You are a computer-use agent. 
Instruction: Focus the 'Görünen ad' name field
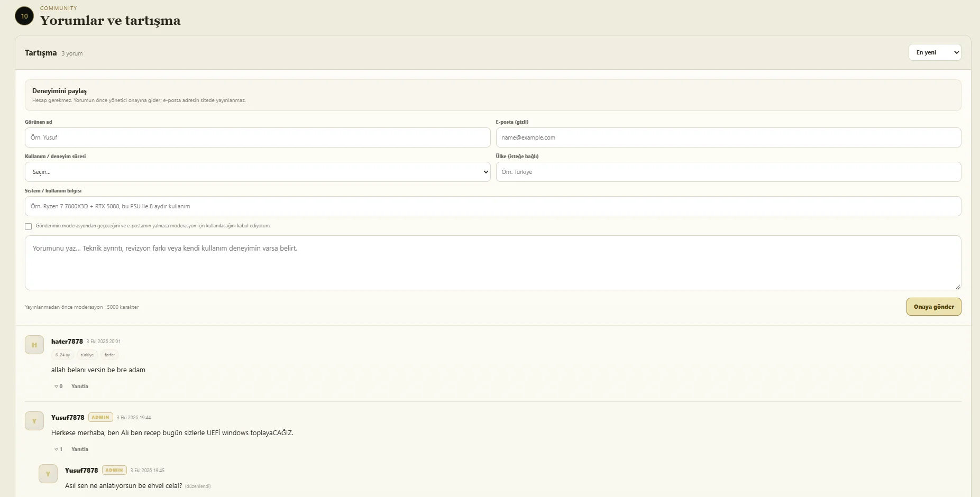(x=258, y=137)
